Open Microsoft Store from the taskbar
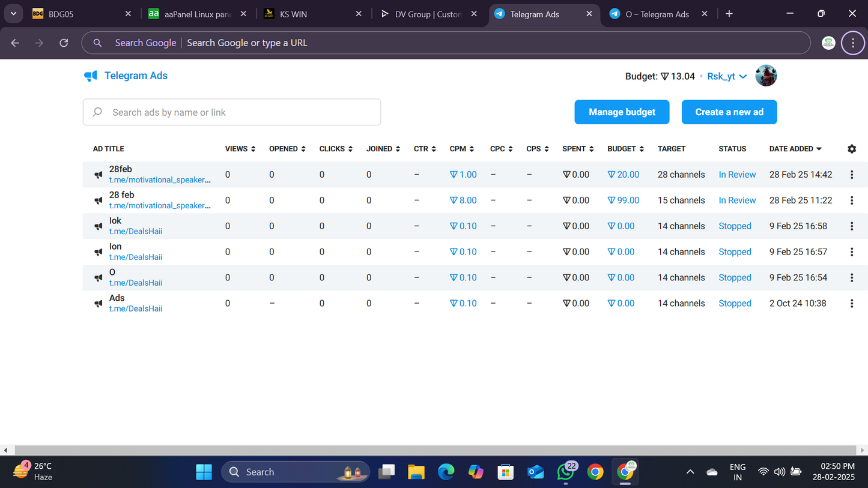The image size is (868, 488). tap(506, 472)
